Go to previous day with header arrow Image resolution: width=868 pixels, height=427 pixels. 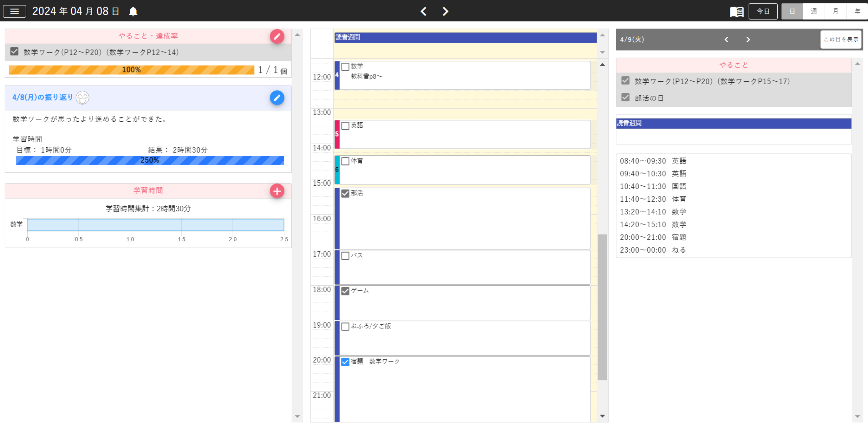click(x=423, y=11)
